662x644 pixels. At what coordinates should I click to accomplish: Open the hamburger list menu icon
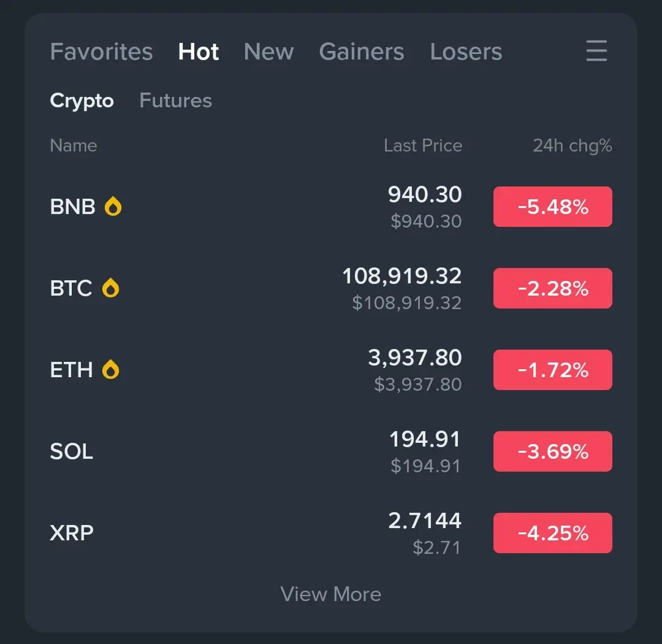pos(596,51)
